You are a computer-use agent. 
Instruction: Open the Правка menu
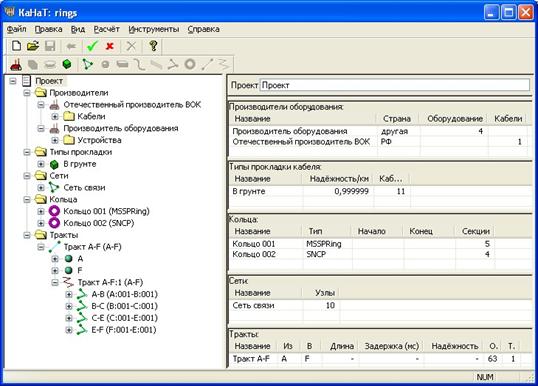(48, 29)
